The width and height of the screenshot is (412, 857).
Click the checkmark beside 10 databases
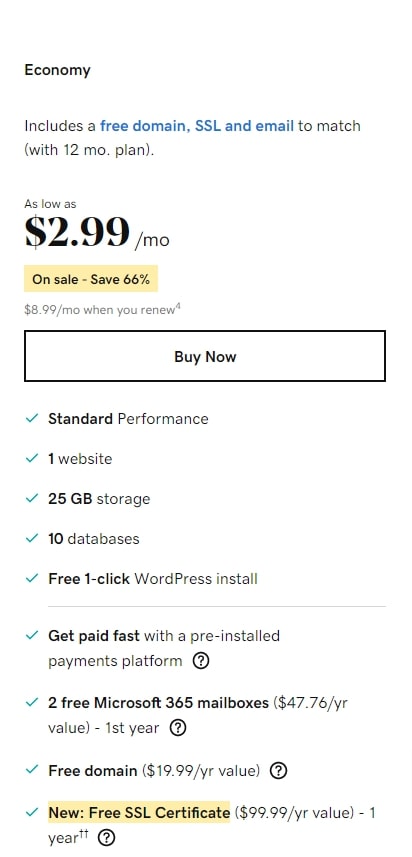tap(32, 538)
